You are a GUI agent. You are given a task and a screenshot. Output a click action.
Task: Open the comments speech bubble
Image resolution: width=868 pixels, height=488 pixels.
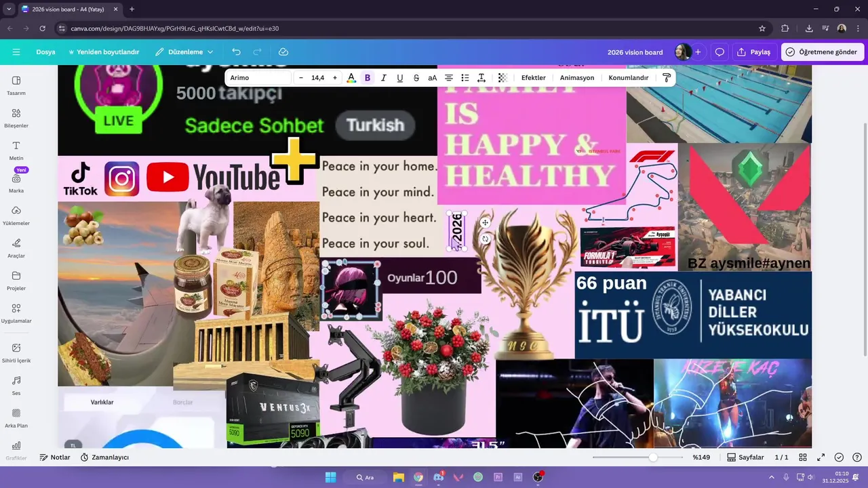tap(719, 52)
